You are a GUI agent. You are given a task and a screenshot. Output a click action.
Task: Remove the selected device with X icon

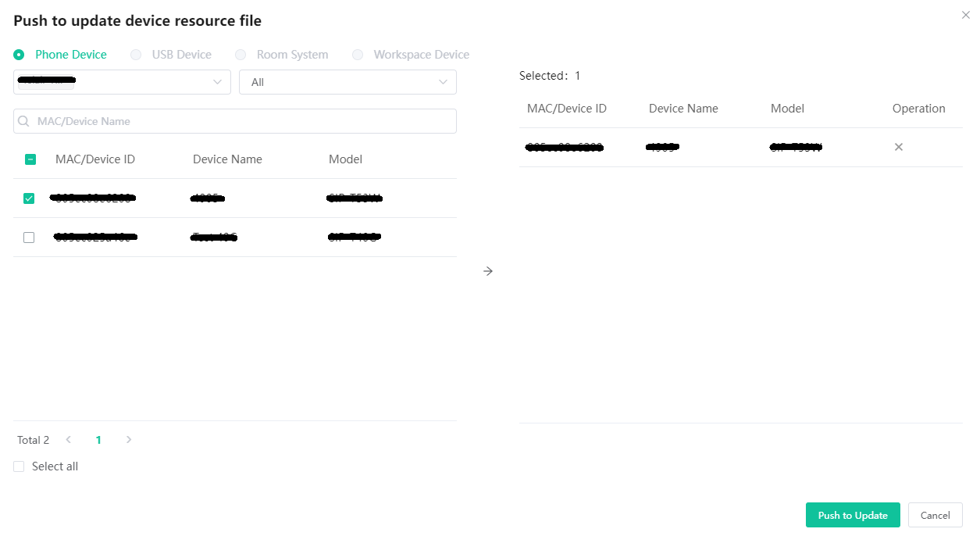pyautogui.click(x=898, y=147)
